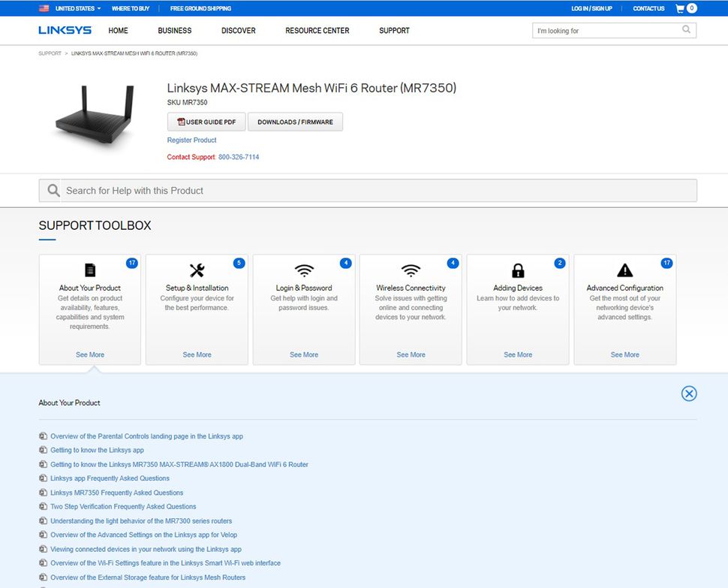Click the Downloads / Firmware button
This screenshot has width=728, height=588.
click(x=295, y=121)
